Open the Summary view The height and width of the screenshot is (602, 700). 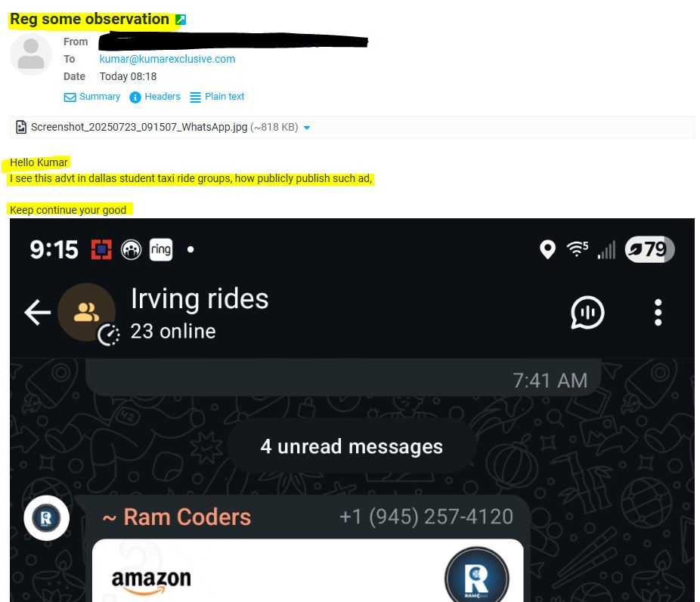[x=92, y=97]
